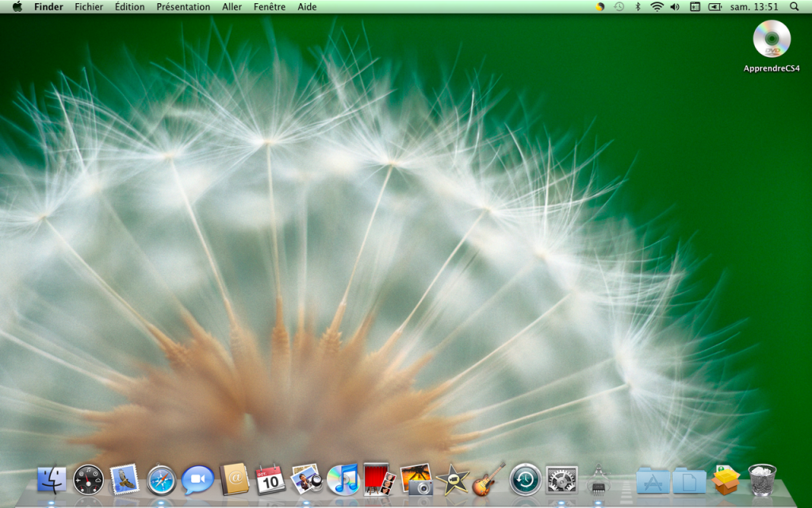
Task: Open Time Machine in the Dock
Action: [x=525, y=479]
